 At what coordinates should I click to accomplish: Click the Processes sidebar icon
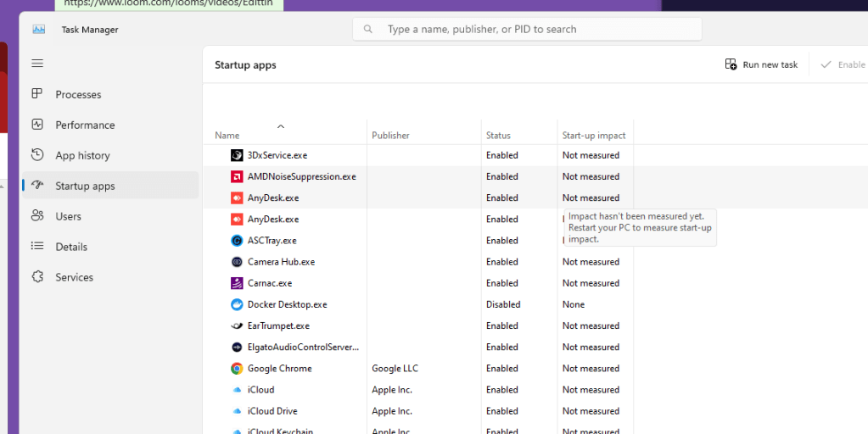37,93
